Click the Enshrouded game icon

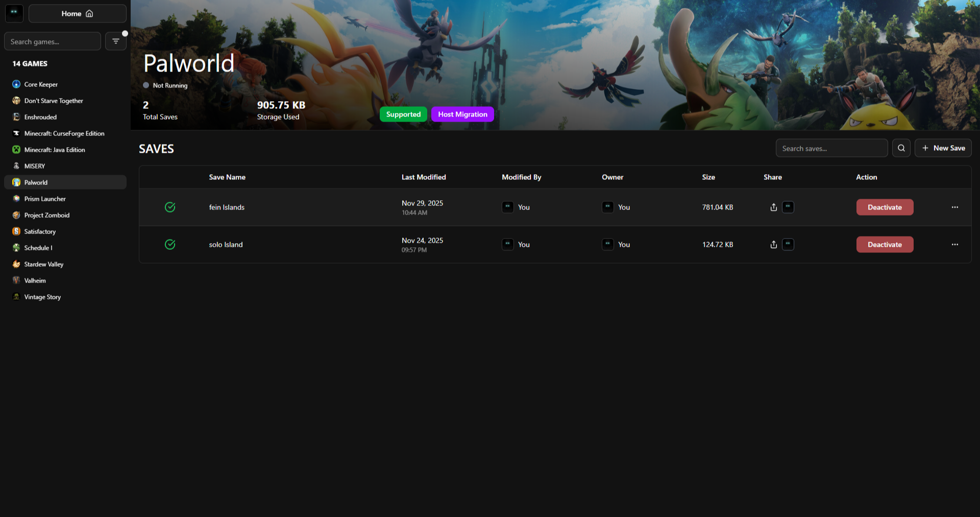[x=16, y=117]
